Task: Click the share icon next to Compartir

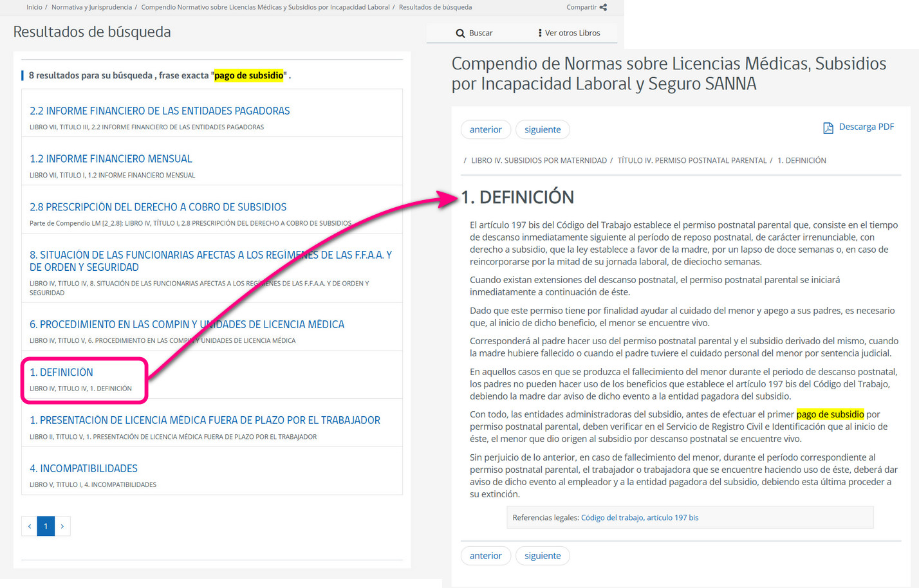Action: 603,7
